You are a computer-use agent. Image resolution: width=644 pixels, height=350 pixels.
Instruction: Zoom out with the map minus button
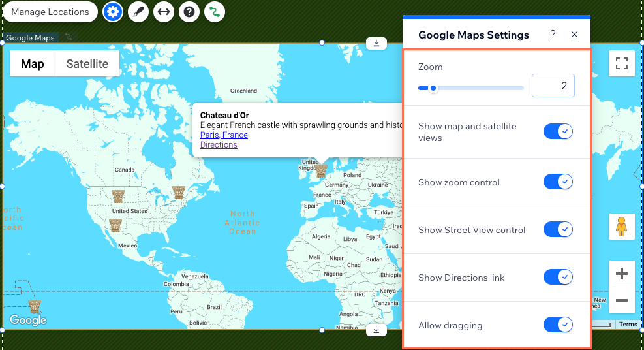(x=621, y=300)
